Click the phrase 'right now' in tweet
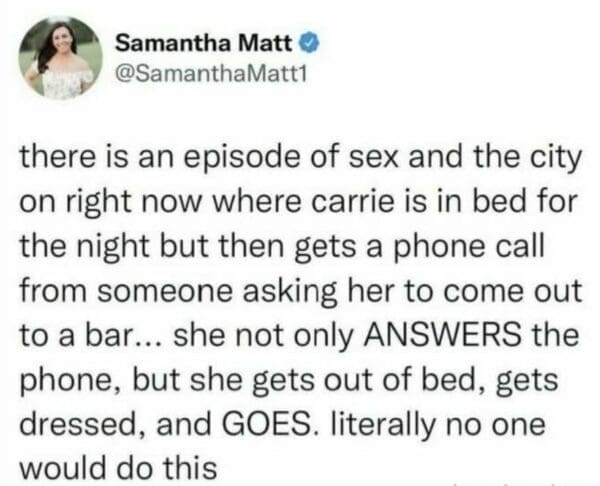Image resolution: width=600 pixels, height=486 pixels. [x=134, y=203]
